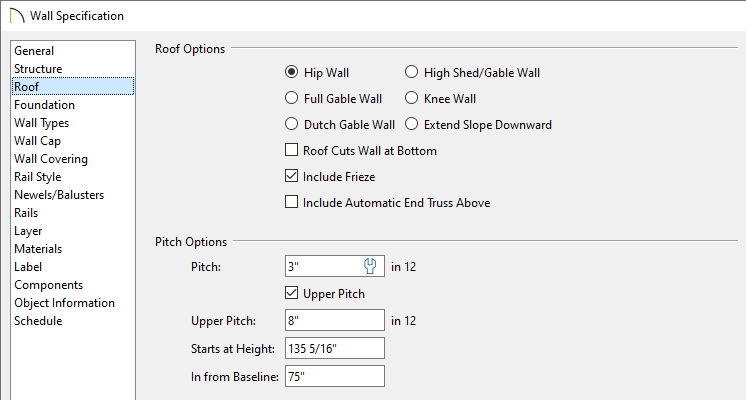Click the Upper Pitch value field
The width and height of the screenshot is (746, 400).
(334, 320)
